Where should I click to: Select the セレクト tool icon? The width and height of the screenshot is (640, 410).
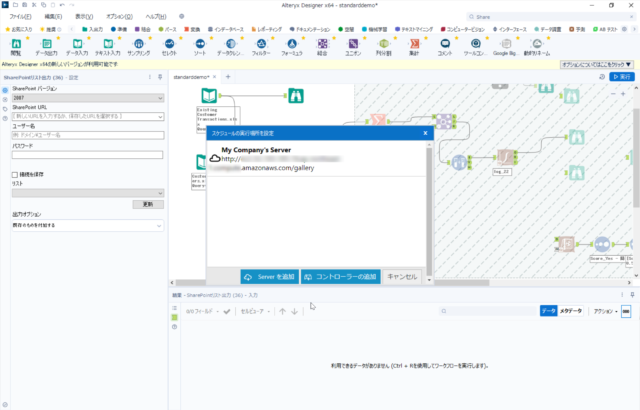tap(169, 44)
